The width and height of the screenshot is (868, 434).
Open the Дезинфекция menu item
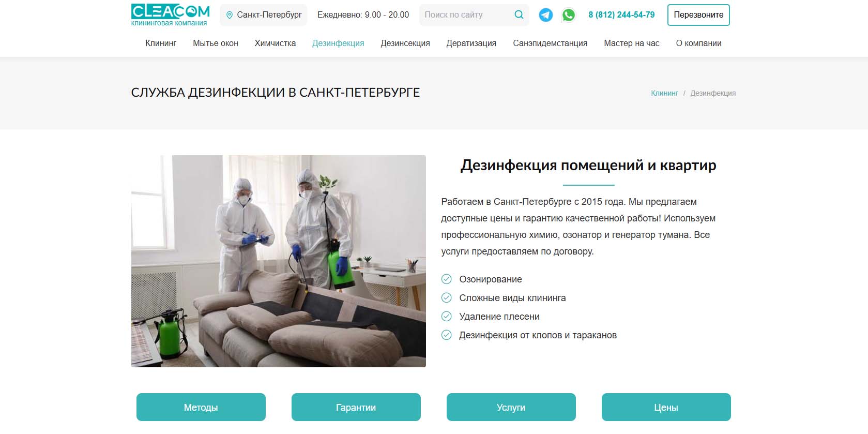[338, 43]
